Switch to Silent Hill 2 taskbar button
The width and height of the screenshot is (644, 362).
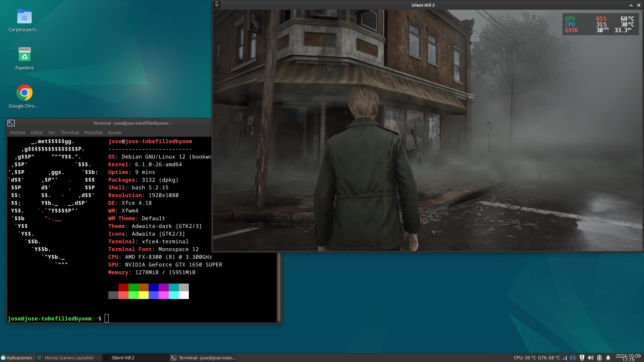point(136,358)
